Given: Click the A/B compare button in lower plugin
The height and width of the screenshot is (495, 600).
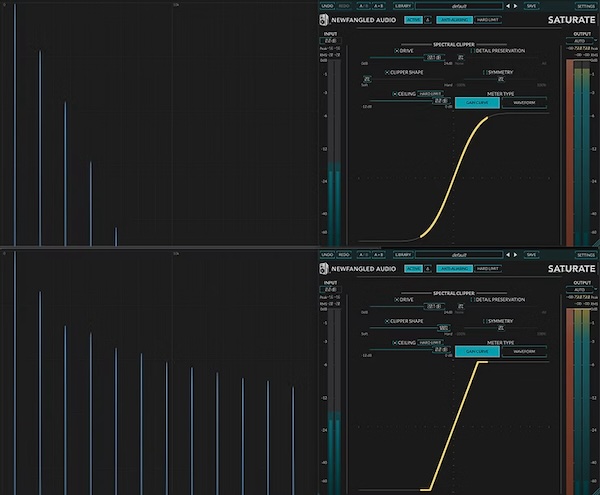Looking at the screenshot, I should point(364,255).
